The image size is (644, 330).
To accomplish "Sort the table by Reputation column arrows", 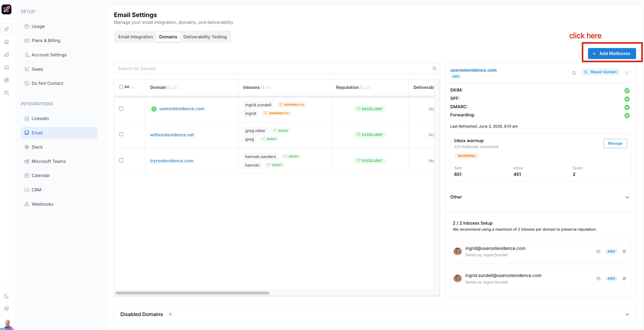I will (x=362, y=87).
